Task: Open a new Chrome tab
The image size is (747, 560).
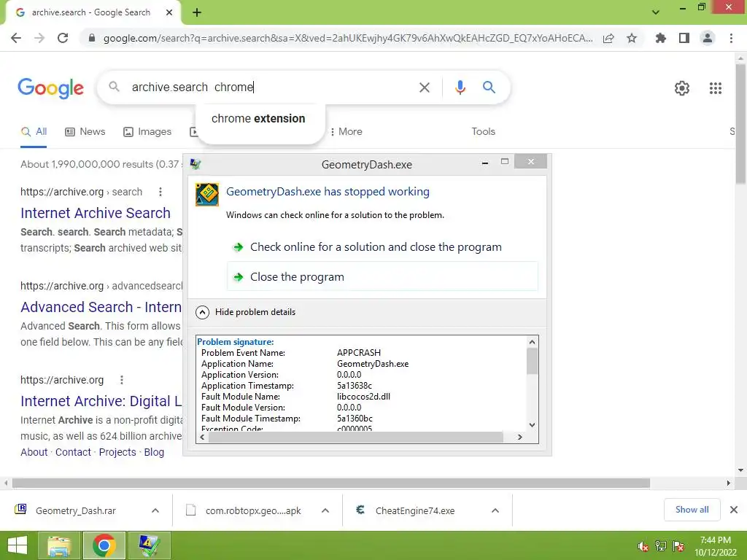Action: (197, 13)
